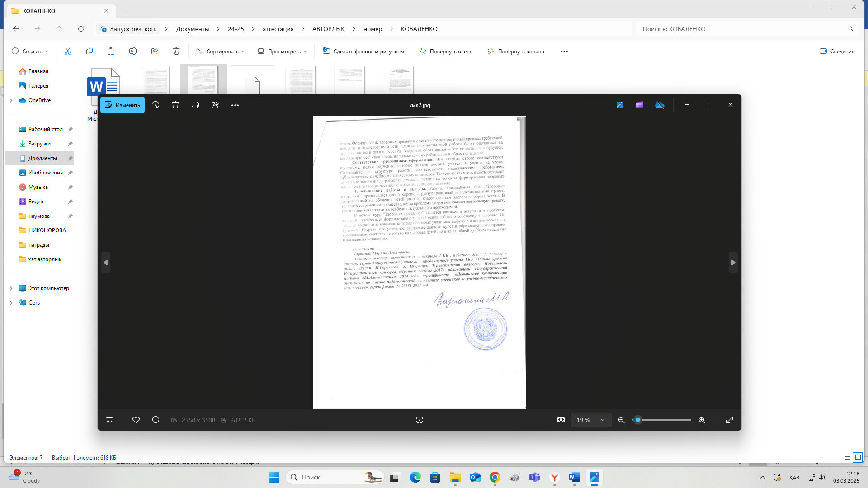Click the Изменить edit button
Viewport: 868px width, 488px height.
(123, 105)
